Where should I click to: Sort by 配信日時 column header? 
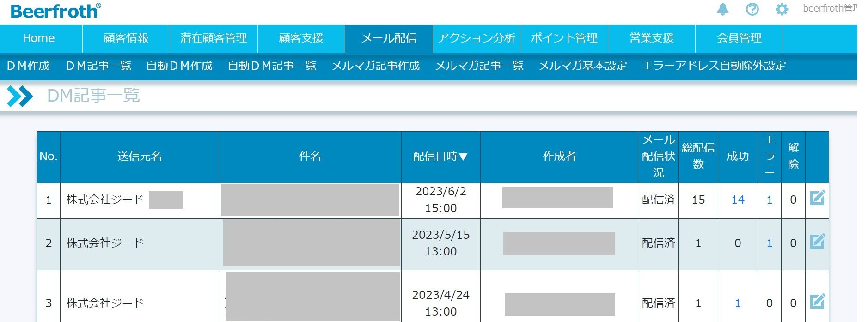tap(440, 157)
